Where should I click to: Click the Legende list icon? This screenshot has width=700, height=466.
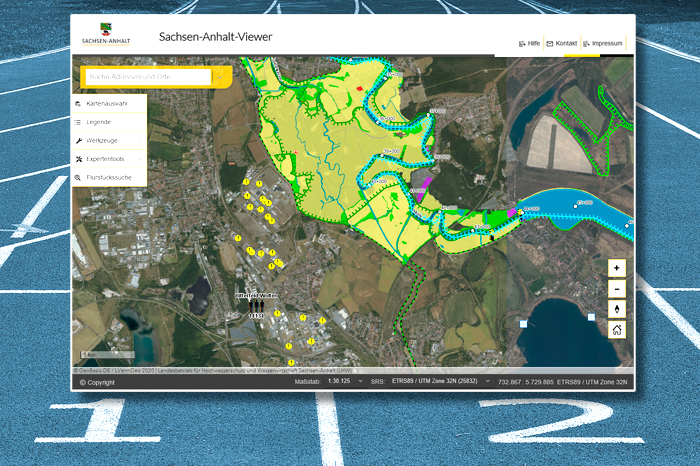coord(78,122)
